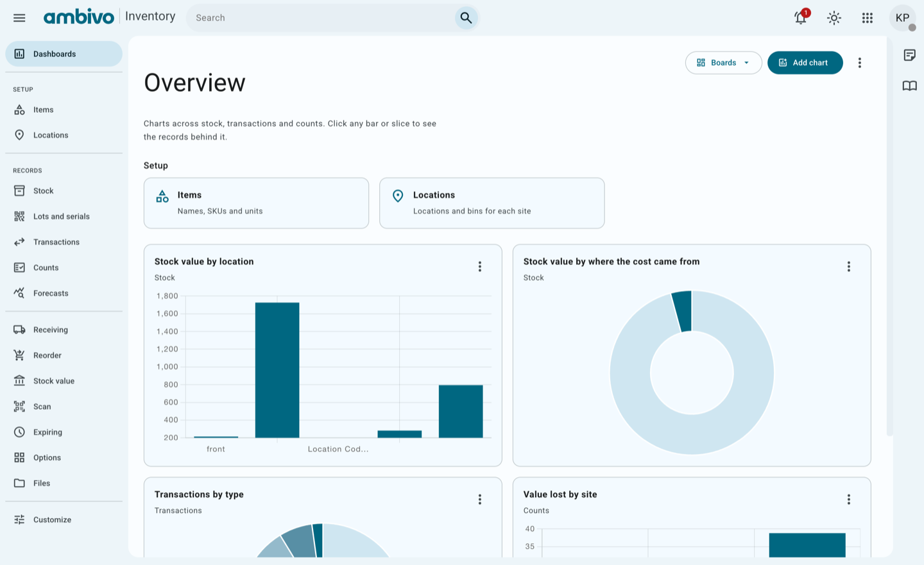Toggle light/dark theme sun icon
The image size is (924, 565).
tap(834, 18)
